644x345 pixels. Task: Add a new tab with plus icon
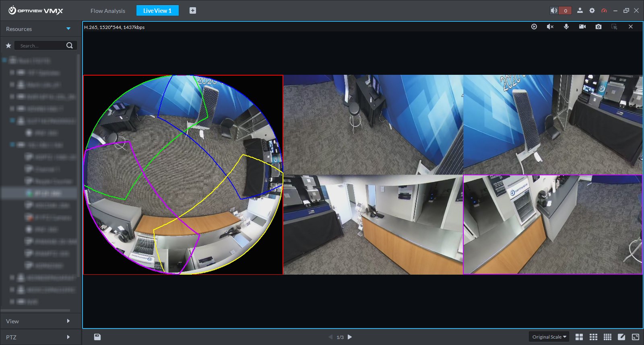(193, 10)
